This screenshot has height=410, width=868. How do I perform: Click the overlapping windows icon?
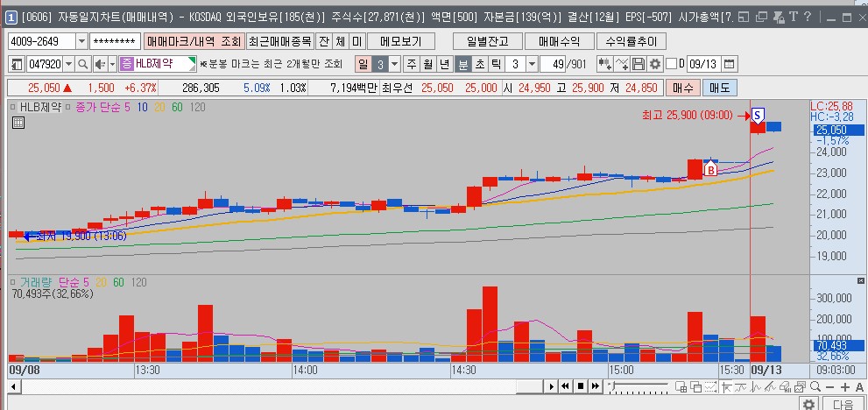(695, 386)
